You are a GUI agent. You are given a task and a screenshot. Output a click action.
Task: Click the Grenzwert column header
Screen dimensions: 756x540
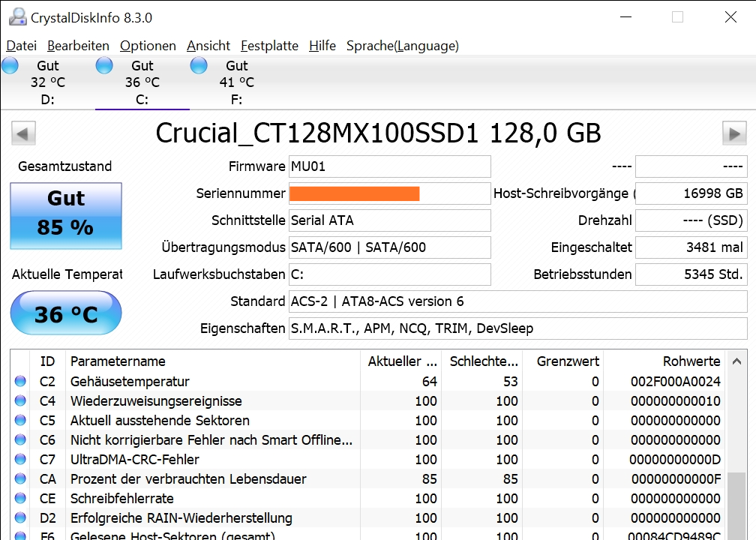[x=562, y=361]
